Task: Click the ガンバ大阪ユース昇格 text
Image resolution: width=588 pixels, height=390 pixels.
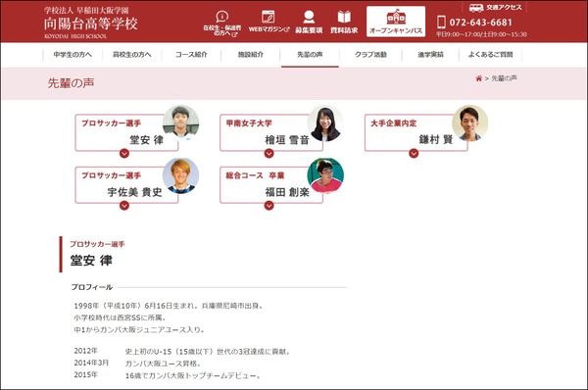Action: point(164,364)
